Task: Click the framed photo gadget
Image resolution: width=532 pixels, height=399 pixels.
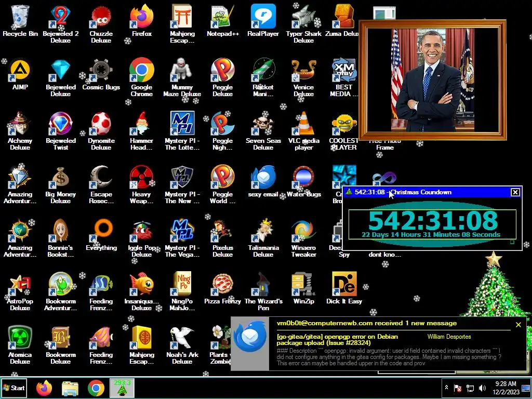Action: [433, 80]
